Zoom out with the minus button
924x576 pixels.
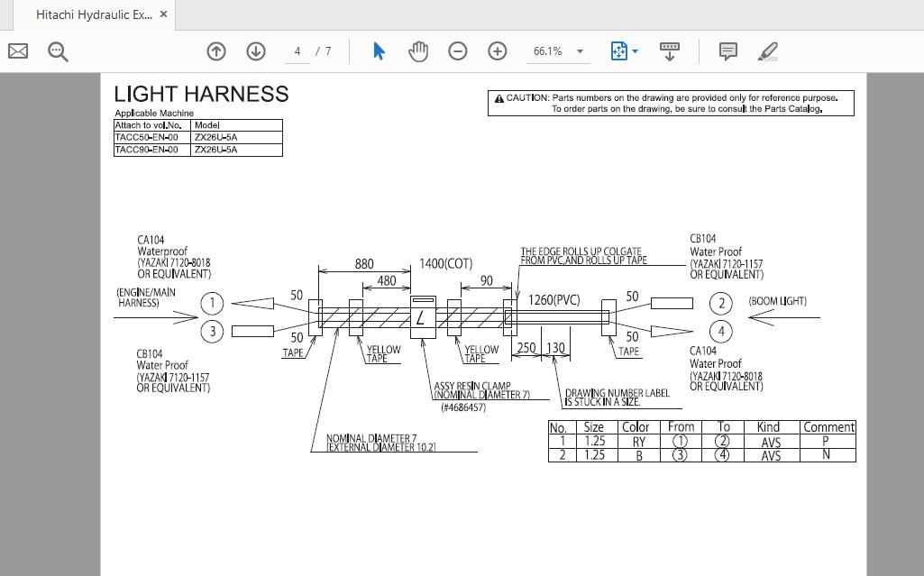tap(458, 51)
